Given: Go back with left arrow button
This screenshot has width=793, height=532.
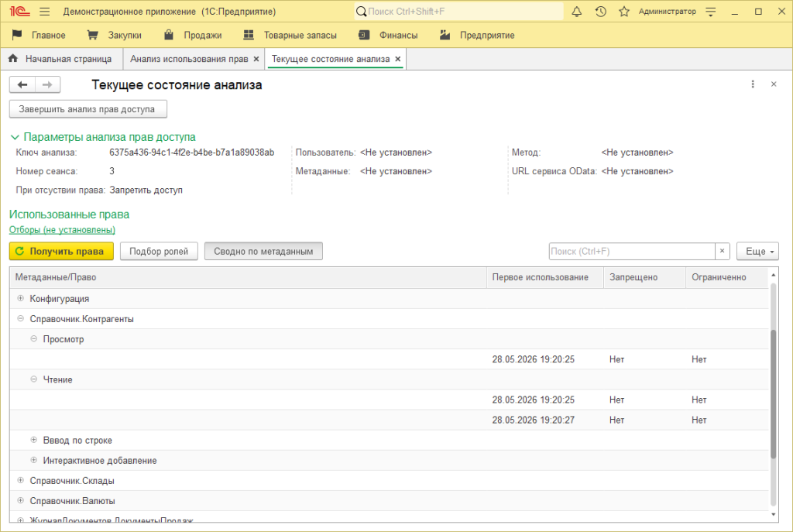Looking at the screenshot, I should [x=22, y=84].
